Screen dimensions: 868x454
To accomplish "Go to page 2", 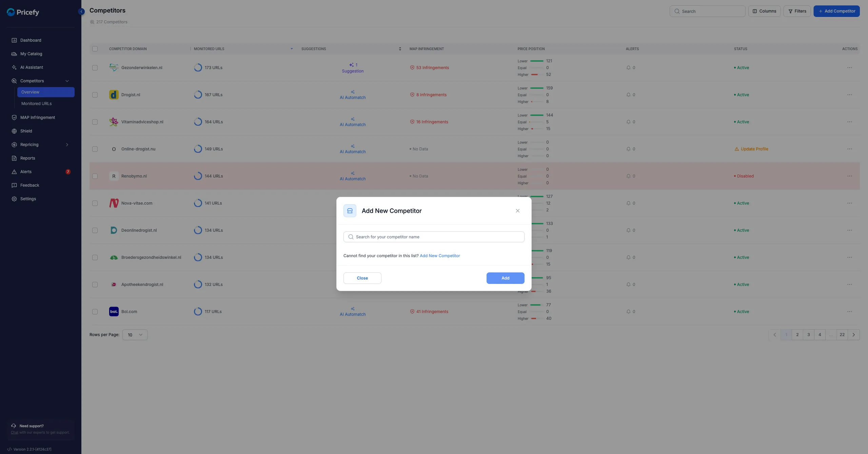I will 797,335.
